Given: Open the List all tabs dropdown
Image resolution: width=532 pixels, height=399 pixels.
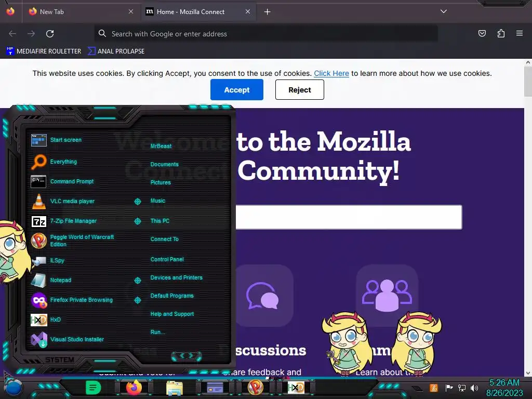Looking at the screenshot, I should tap(444, 11).
